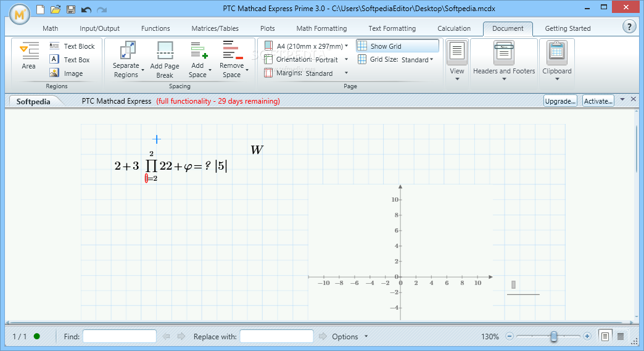
Task: Redo the last undone action
Action: 101,9
